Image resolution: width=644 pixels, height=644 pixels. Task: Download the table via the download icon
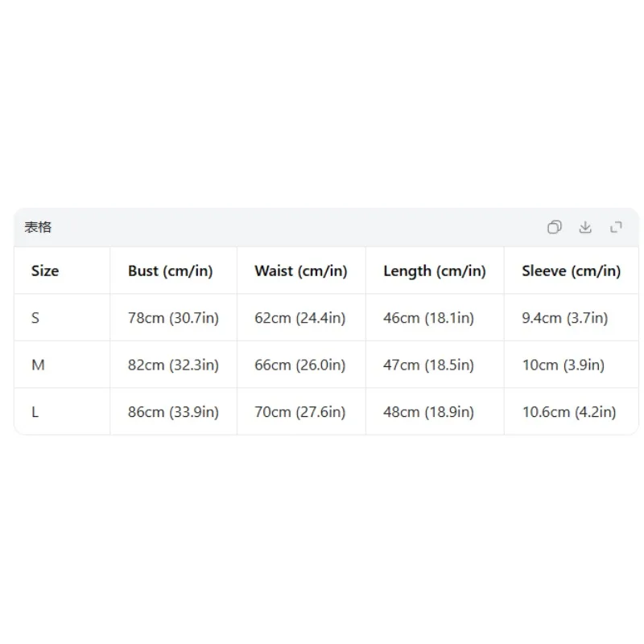point(585,227)
